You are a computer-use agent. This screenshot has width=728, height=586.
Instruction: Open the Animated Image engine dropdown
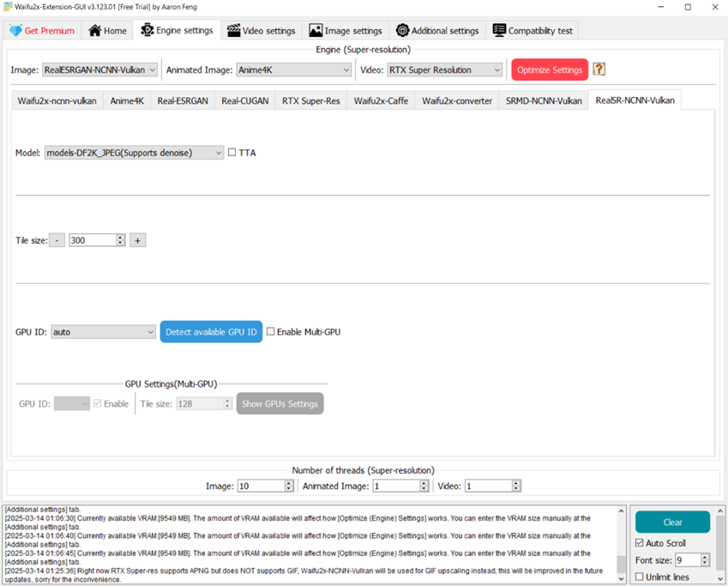point(293,69)
